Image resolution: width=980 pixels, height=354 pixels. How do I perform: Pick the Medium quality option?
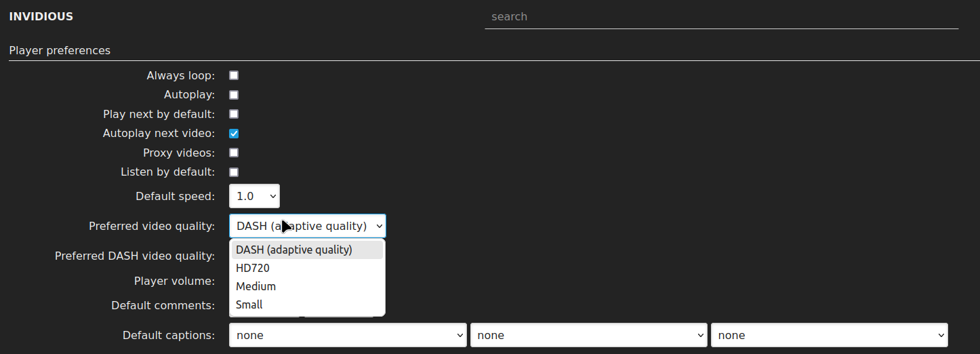pyautogui.click(x=308, y=286)
